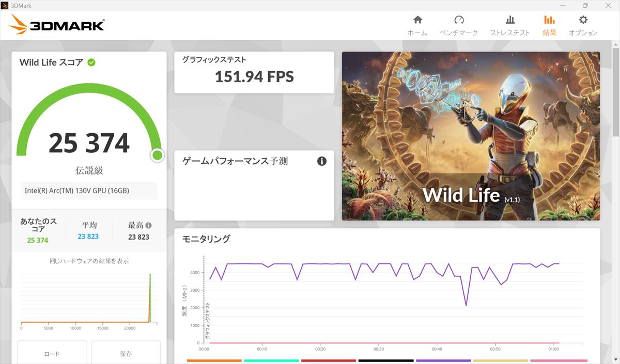Click the ロード button

(x=52, y=353)
